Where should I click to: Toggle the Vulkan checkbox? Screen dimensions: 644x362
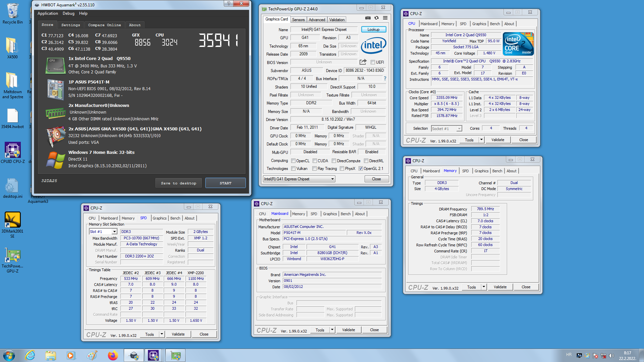[293, 169]
